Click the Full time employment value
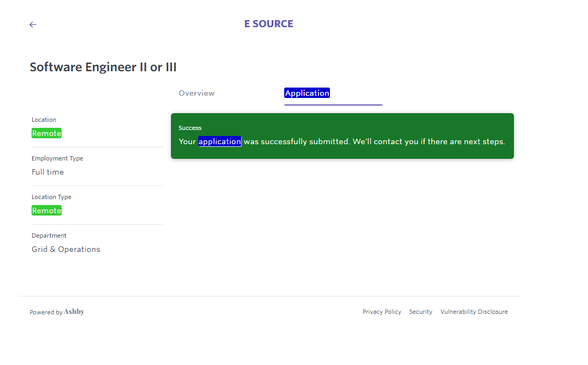Image resolution: width=588 pixels, height=365 pixels. click(47, 172)
